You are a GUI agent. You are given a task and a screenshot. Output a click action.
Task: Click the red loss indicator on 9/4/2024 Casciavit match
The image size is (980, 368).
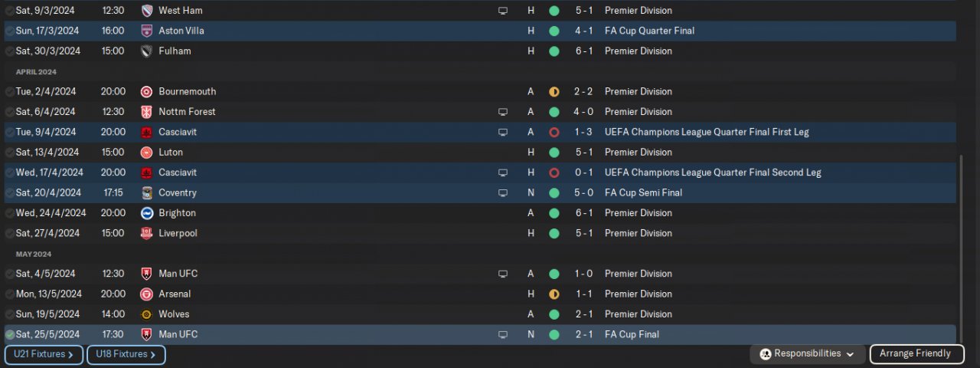point(554,132)
